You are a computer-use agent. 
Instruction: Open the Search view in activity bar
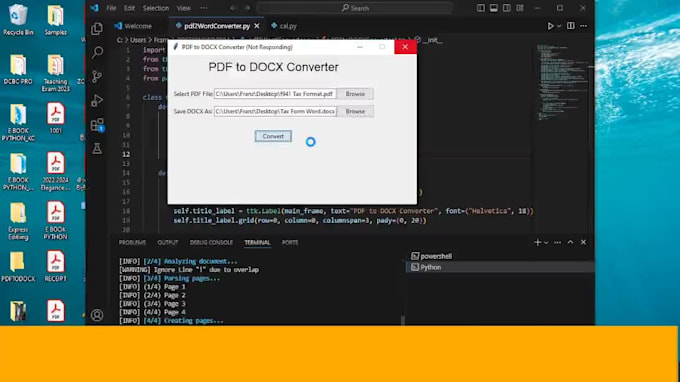tap(97, 52)
